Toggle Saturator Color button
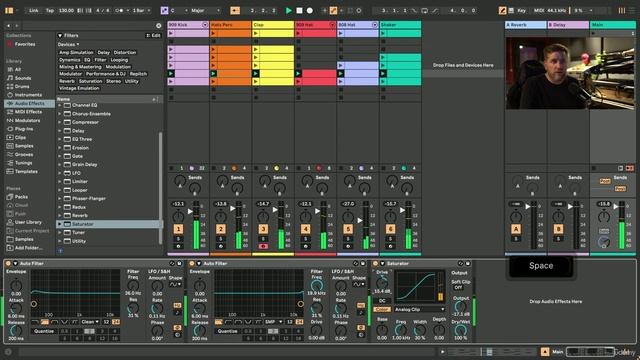 [382, 309]
